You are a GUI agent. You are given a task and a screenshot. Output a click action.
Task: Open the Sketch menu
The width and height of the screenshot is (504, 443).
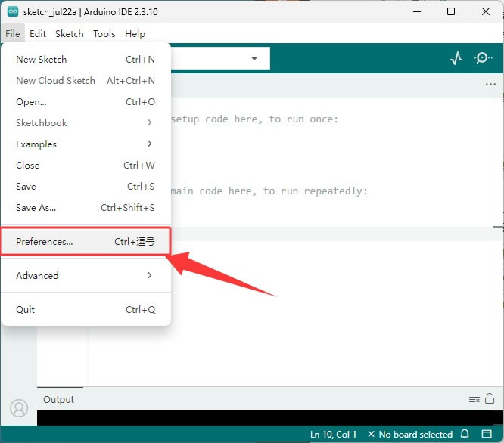point(70,34)
